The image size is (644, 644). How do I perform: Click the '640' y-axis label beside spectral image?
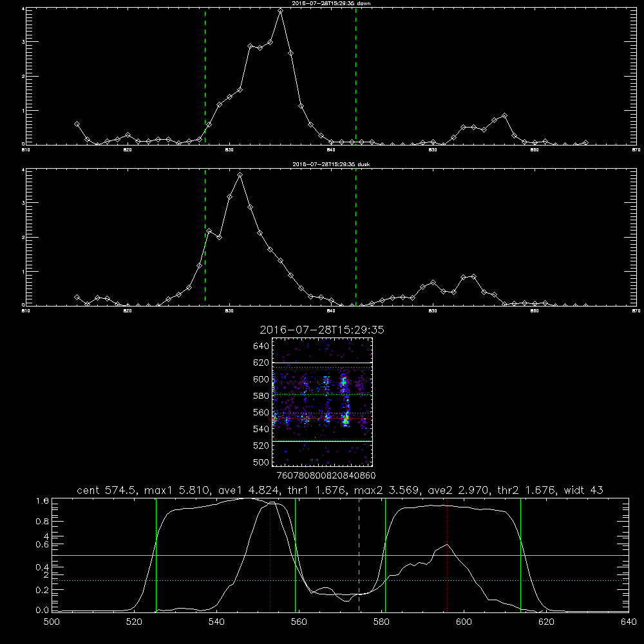tap(261, 346)
